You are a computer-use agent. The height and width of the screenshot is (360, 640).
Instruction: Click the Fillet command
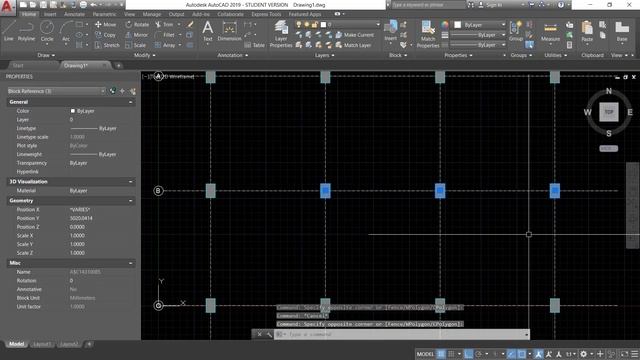coord(165,35)
